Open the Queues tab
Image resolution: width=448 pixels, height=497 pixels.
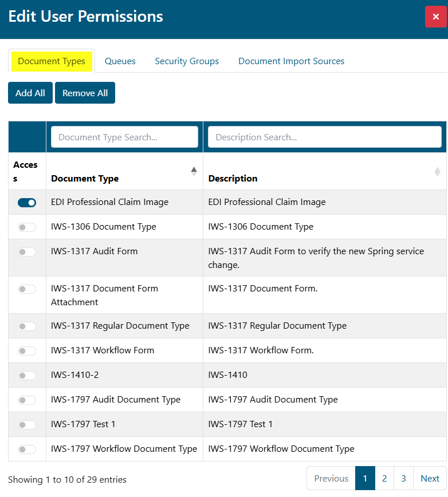click(x=120, y=61)
